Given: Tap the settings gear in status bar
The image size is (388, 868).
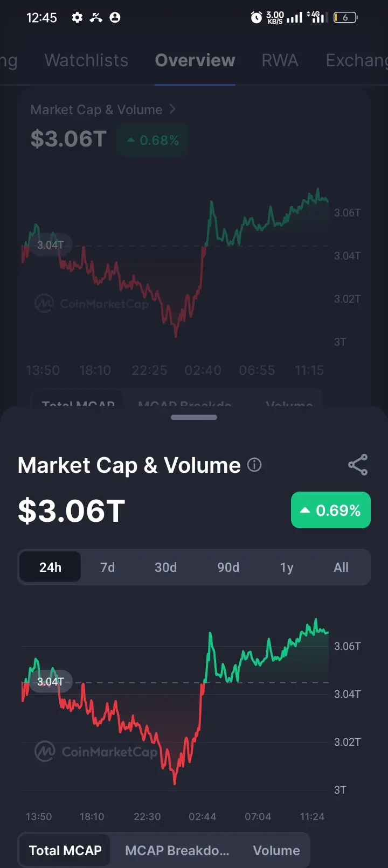Looking at the screenshot, I should [77, 18].
